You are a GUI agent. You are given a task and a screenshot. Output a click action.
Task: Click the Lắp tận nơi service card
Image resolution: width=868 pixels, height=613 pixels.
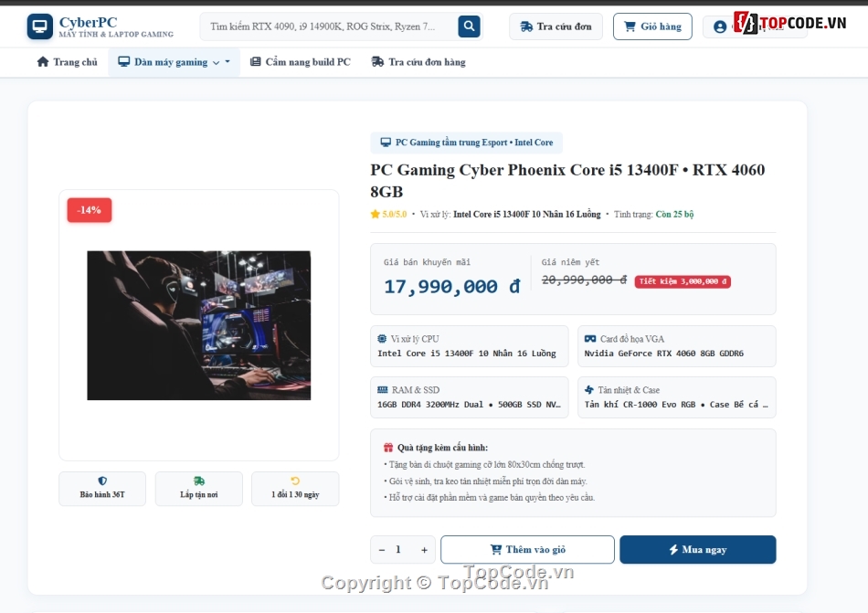[199, 489]
